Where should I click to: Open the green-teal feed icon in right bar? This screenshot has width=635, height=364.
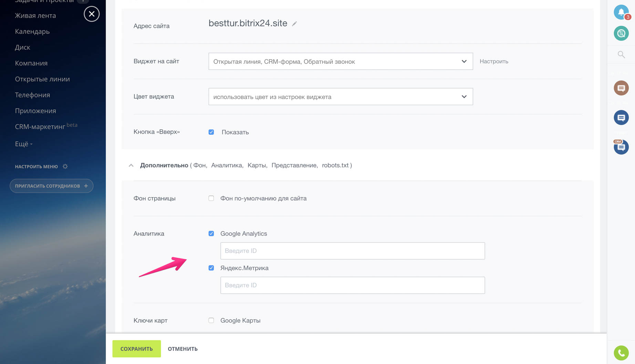point(621,33)
